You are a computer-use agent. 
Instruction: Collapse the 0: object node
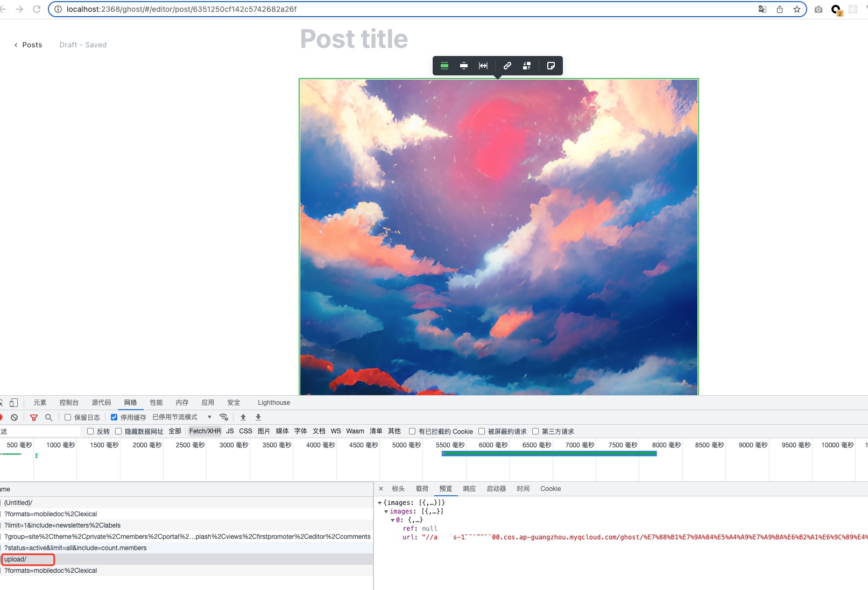coord(393,520)
